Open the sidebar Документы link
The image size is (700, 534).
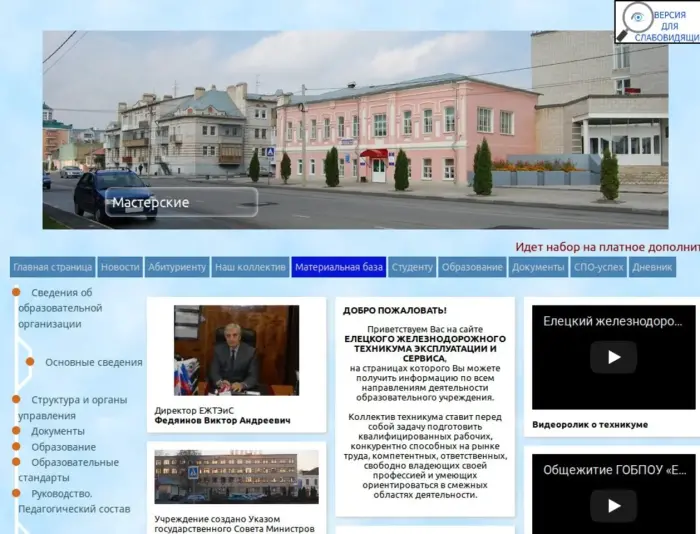point(58,431)
